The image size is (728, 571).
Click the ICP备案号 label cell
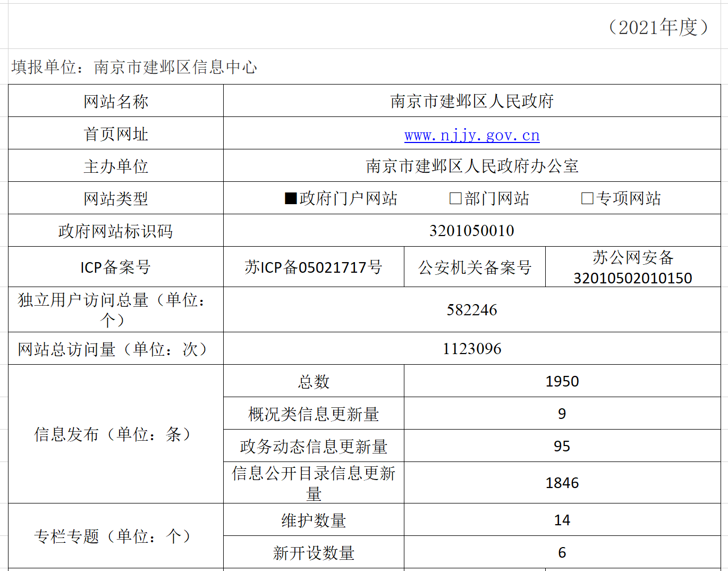116,267
